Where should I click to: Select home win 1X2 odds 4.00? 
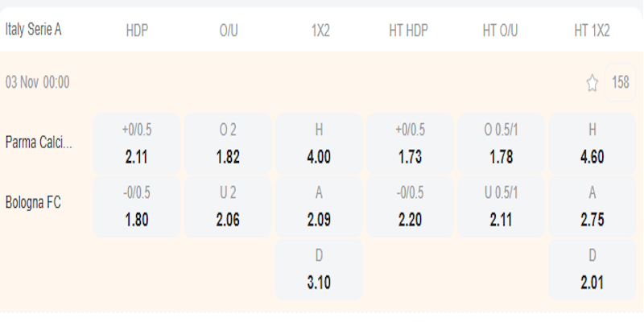pyautogui.click(x=320, y=144)
